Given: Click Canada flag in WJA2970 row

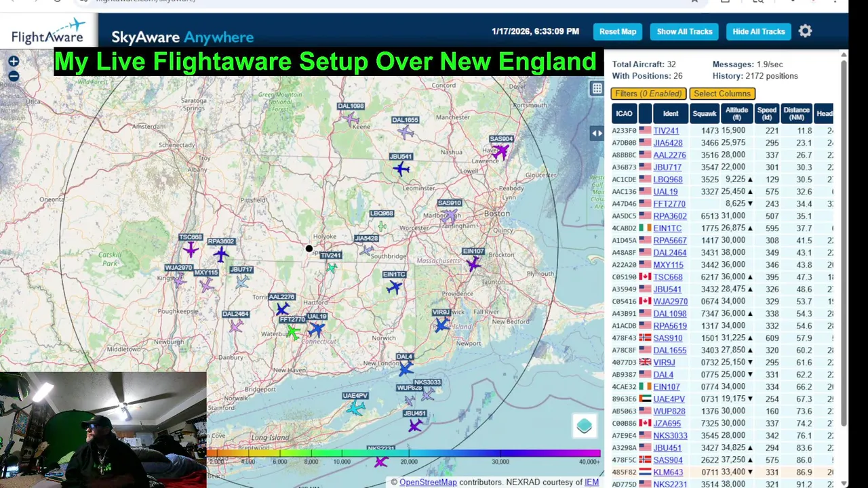Looking at the screenshot, I should [644, 302].
